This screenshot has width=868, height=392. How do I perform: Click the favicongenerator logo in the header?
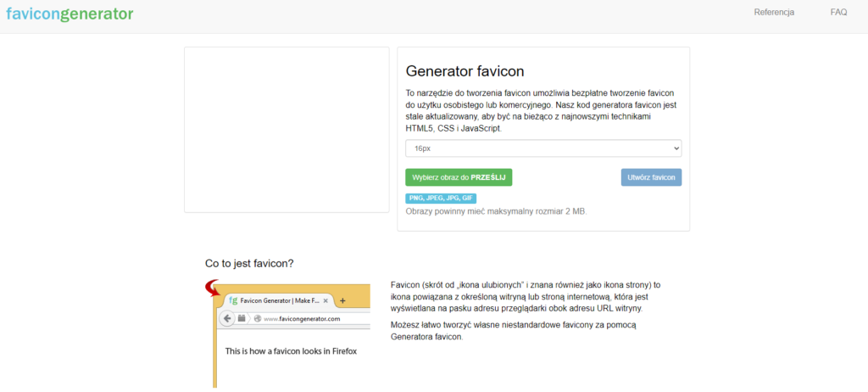click(x=70, y=14)
